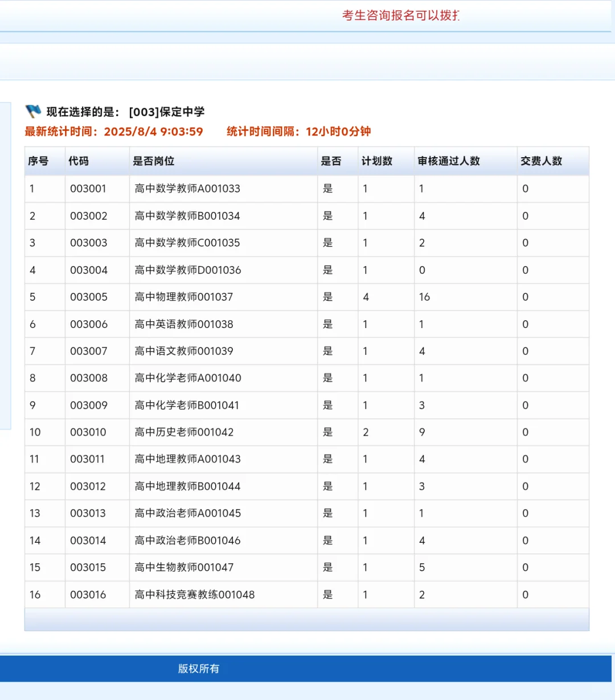Click code 003010 in the table

click(x=88, y=432)
